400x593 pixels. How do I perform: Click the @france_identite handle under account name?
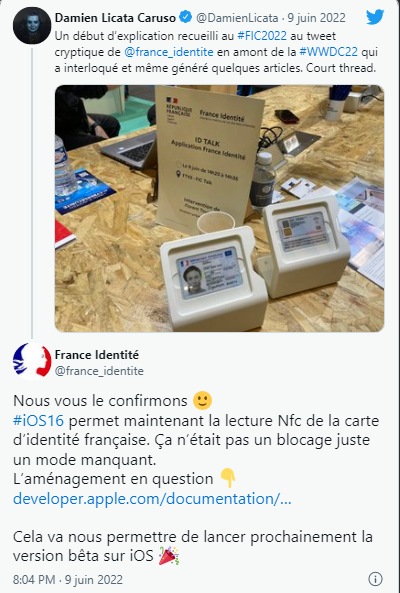(x=99, y=371)
